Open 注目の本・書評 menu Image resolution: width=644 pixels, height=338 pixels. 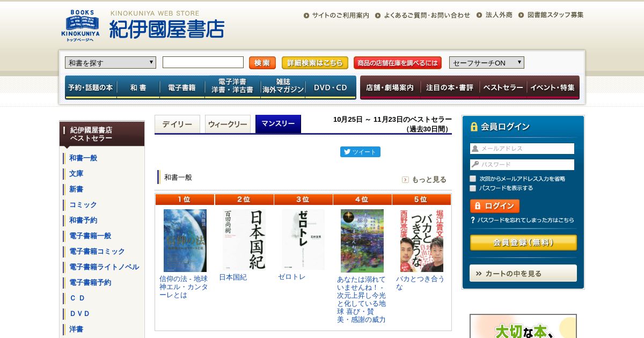pyautogui.click(x=450, y=87)
